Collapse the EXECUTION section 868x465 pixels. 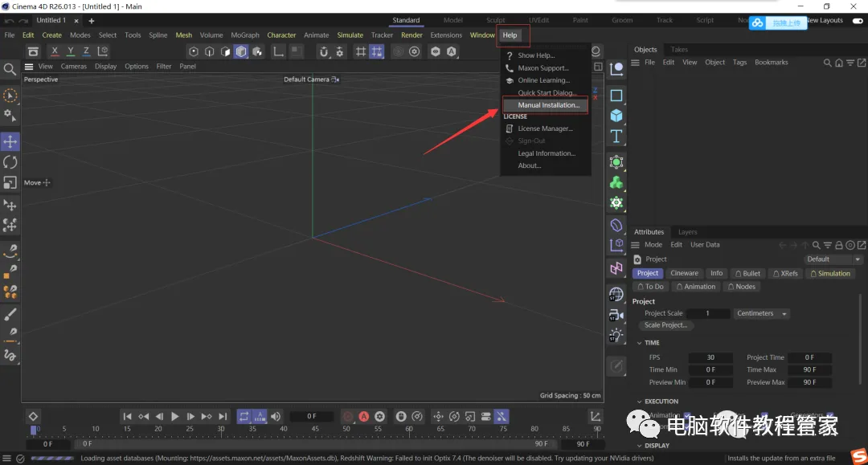pos(640,402)
